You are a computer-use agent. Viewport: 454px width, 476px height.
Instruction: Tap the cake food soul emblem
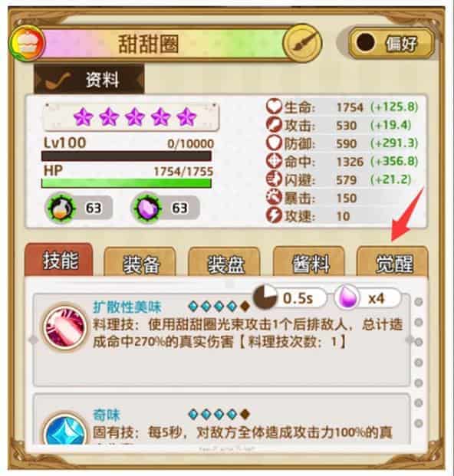28,43
